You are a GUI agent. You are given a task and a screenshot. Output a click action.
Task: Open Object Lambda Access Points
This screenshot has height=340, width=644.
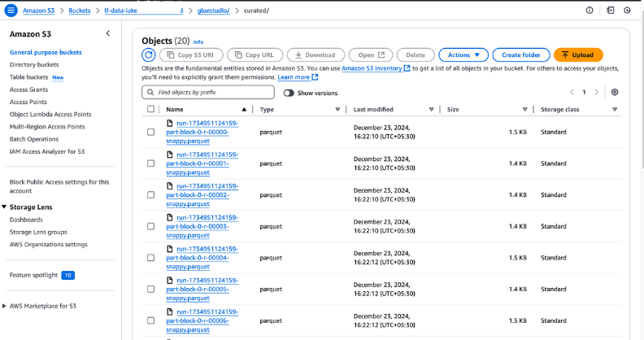(x=50, y=114)
